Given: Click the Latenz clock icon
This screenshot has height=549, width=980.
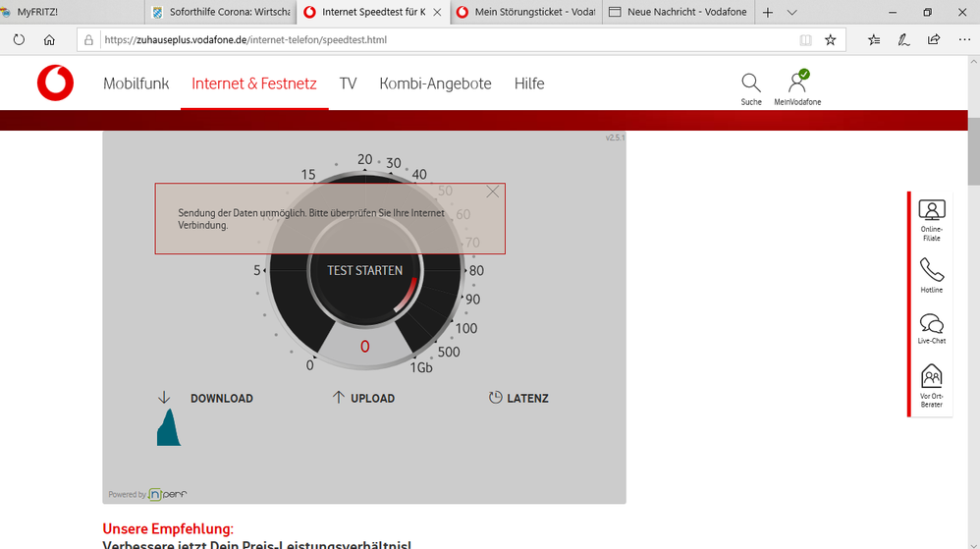Looking at the screenshot, I should click(496, 397).
